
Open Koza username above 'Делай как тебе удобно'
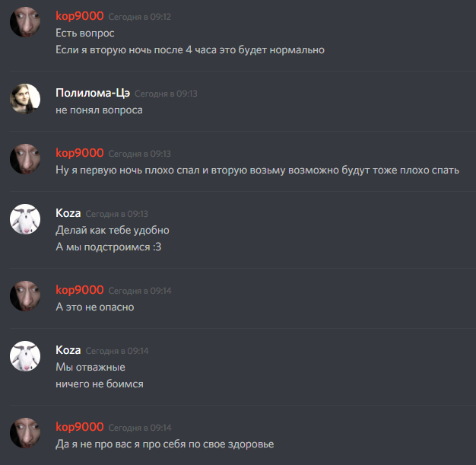[68, 213]
